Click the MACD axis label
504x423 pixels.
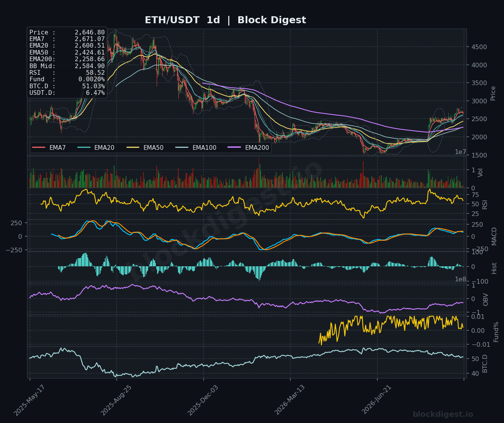(494, 236)
